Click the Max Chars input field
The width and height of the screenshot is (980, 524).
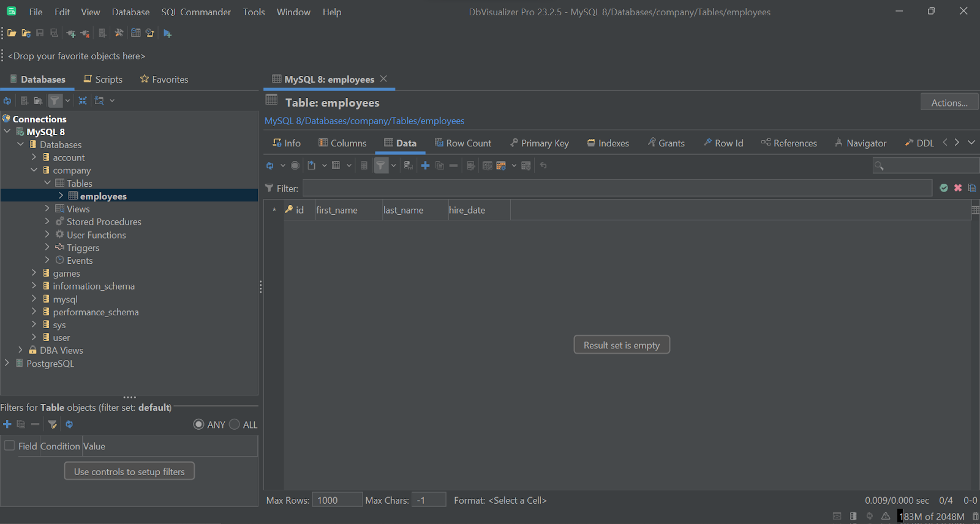429,500
